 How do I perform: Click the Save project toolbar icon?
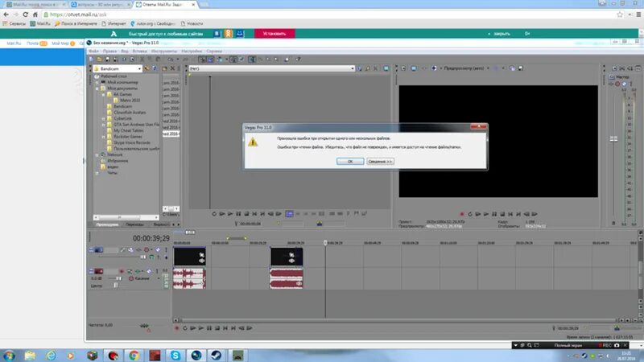[x=108, y=60]
